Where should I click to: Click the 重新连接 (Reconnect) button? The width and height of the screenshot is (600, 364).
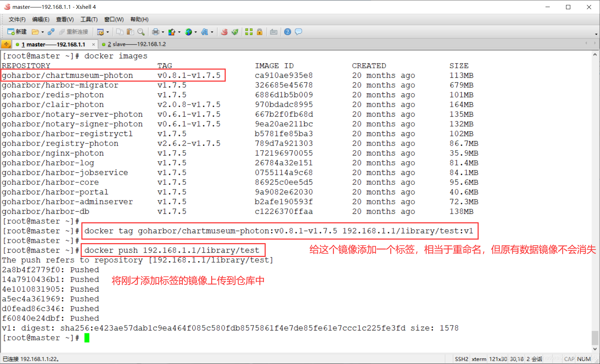74,32
